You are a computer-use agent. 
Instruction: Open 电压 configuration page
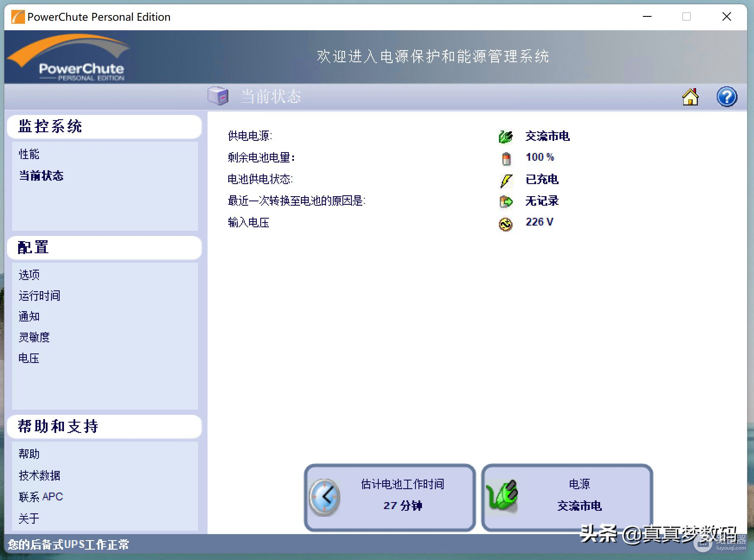pos(29,358)
